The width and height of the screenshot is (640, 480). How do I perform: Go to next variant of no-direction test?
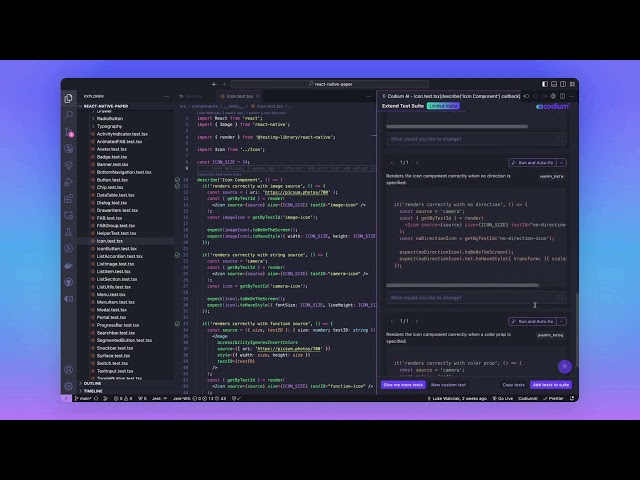click(417, 162)
